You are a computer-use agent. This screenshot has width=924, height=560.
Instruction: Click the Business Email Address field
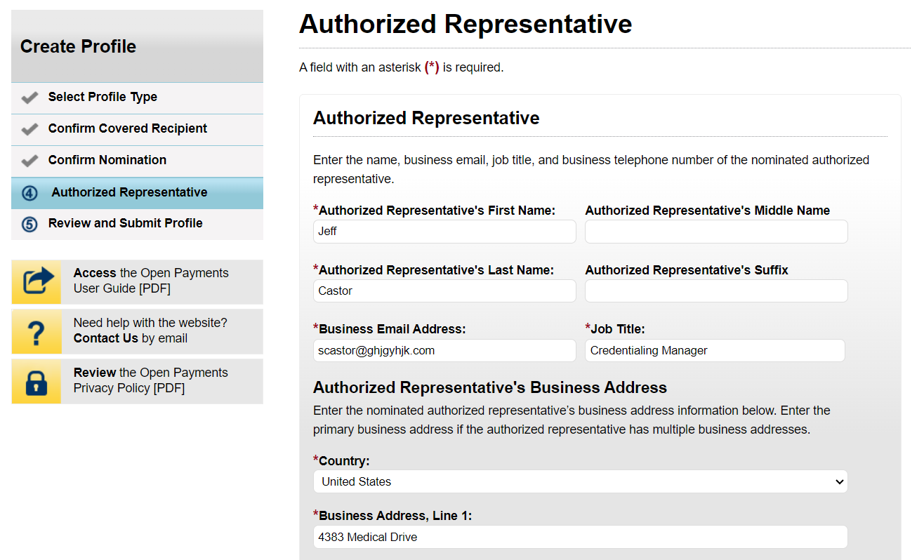pyautogui.click(x=444, y=351)
